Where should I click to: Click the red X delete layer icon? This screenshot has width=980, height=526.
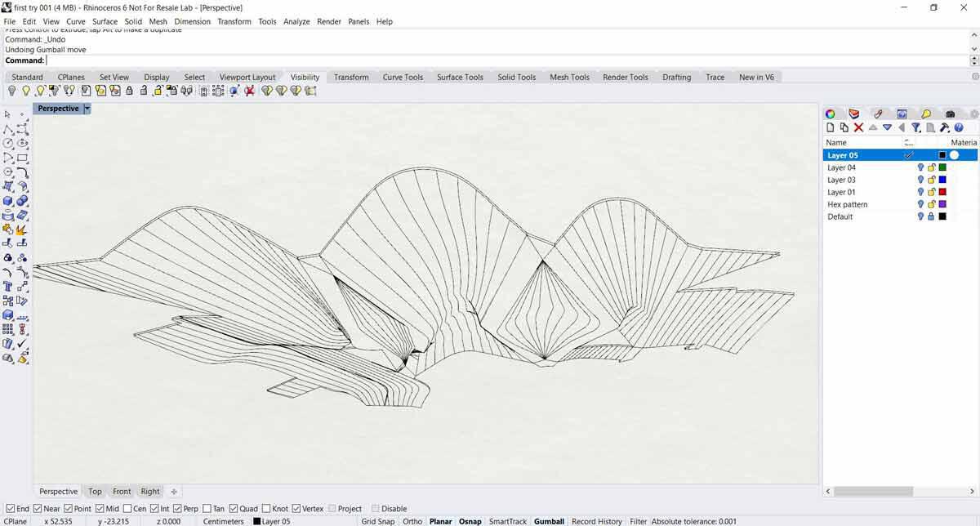point(858,127)
